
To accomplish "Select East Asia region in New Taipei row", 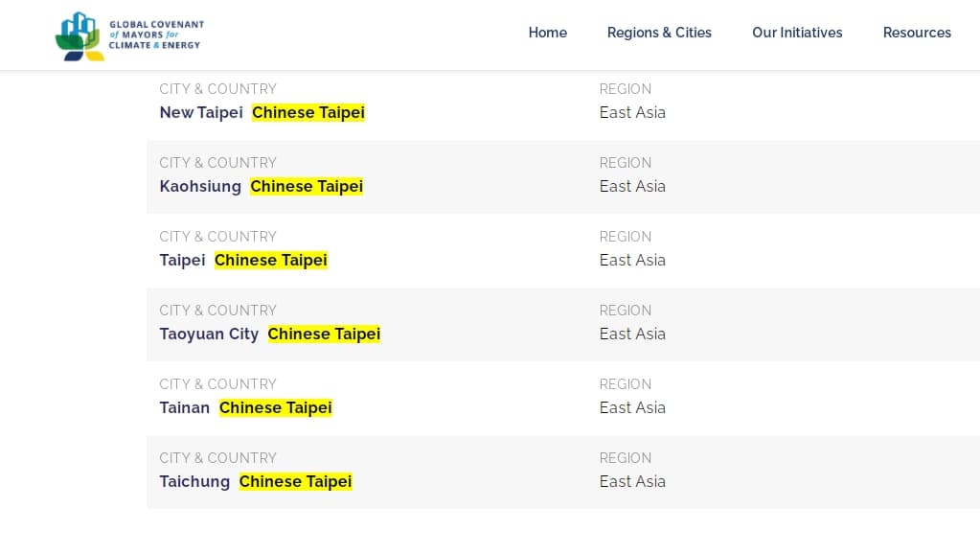I will tap(632, 112).
